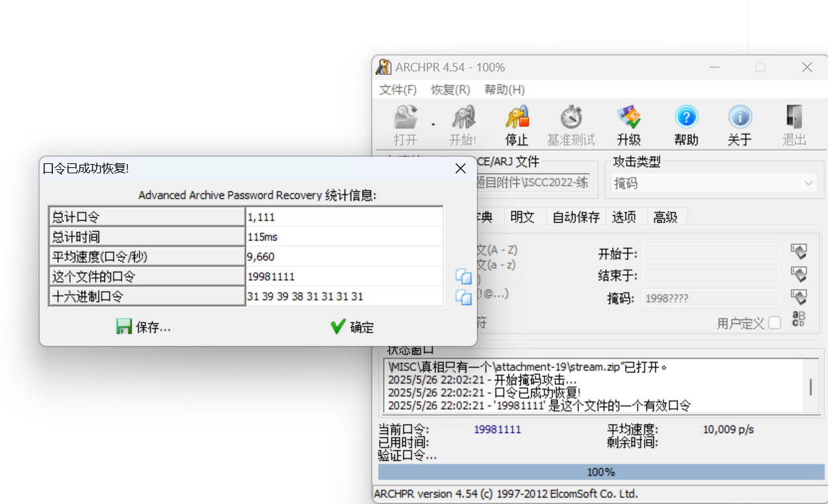This screenshot has width=828, height=504.
Task: Click the archive file path field
Action: 532,183
